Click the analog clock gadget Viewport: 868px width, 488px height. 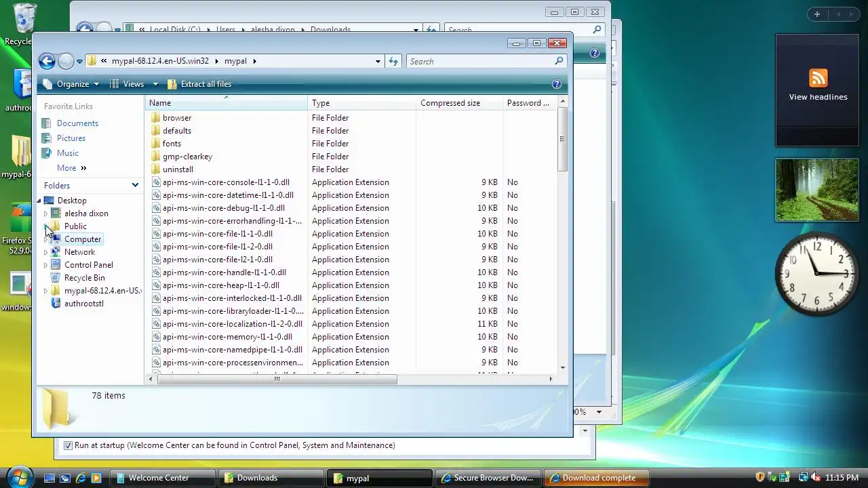(x=817, y=274)
